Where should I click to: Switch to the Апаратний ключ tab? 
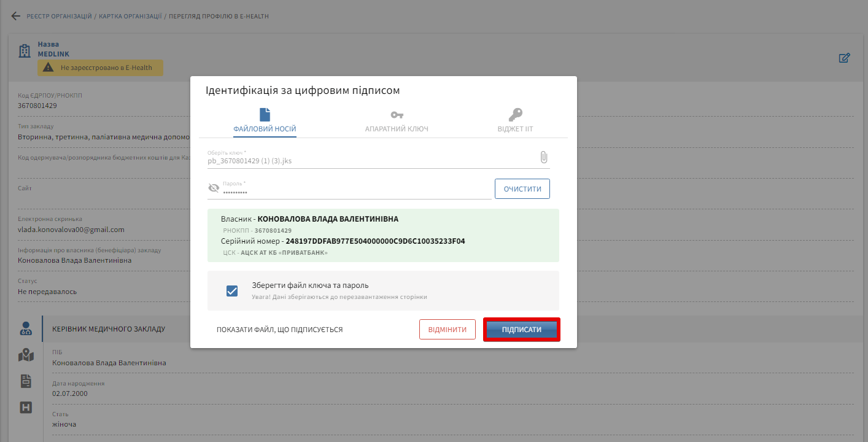(397, 121)
